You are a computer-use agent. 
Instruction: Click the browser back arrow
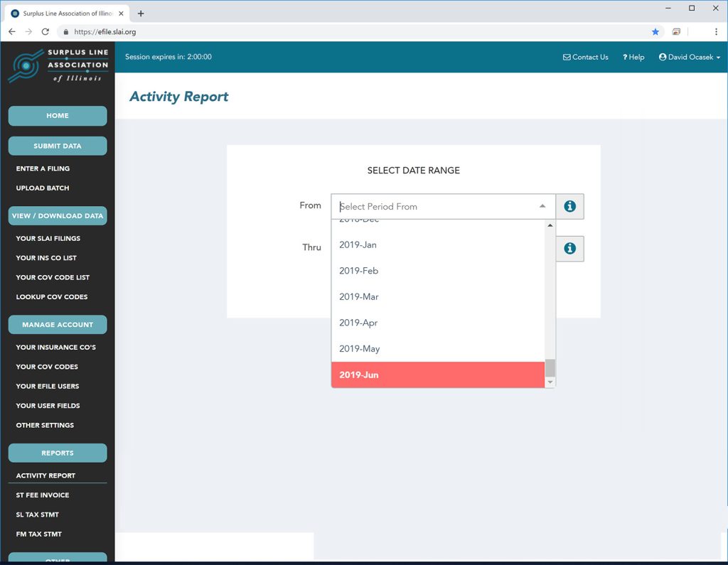tap(12, 32)
